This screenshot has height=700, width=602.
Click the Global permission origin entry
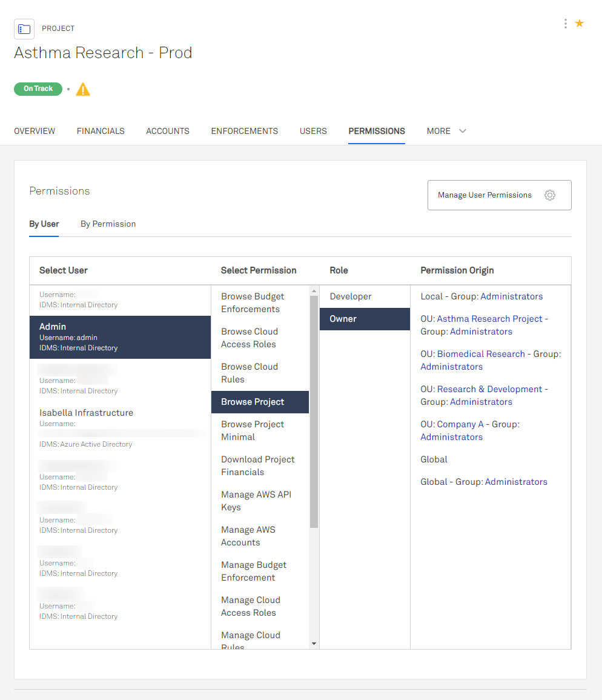pos(434,459)
